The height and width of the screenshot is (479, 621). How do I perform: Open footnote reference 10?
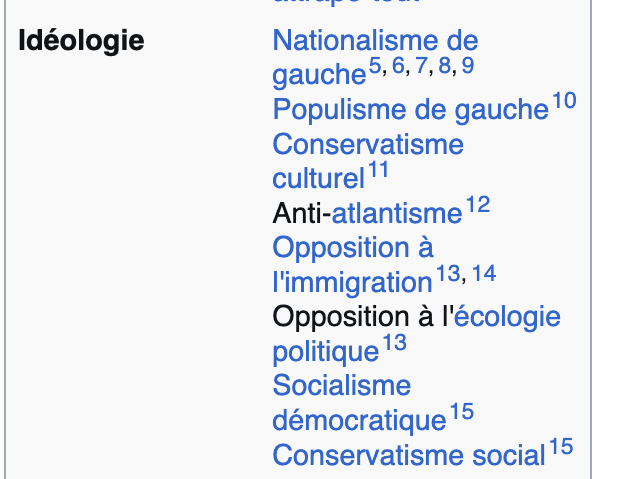click(x=564, y=100)
